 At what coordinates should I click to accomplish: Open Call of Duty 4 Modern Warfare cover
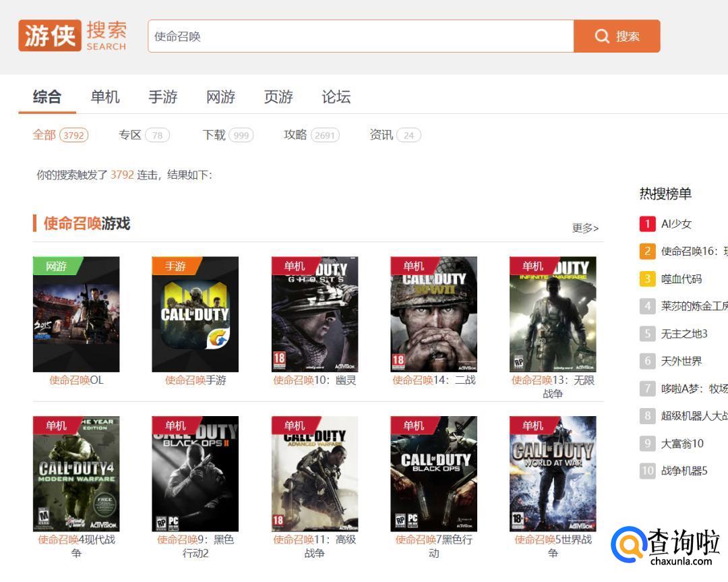76,474
